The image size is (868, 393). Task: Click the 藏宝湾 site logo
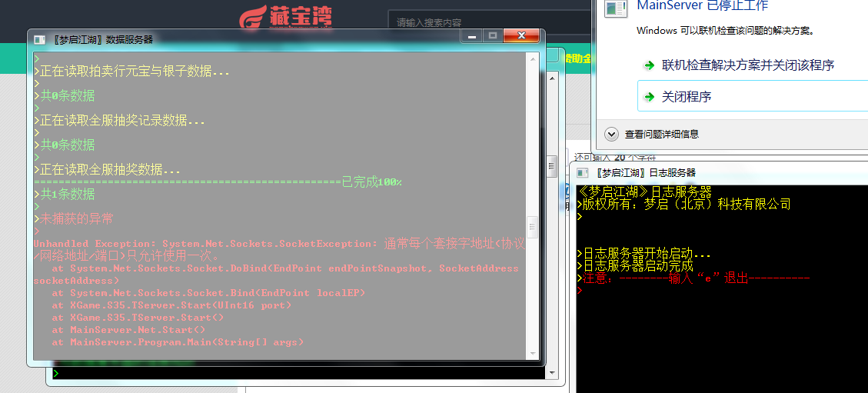pyautogui.click(x=286, y=17)
